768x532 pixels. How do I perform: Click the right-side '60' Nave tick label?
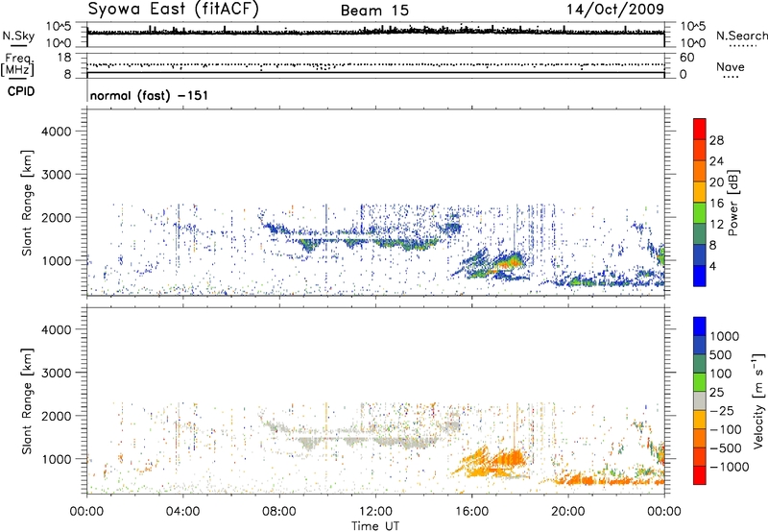coord(686,58)
